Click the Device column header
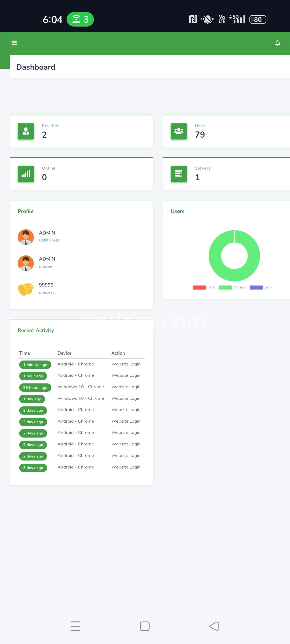Viewport: 290px width, 644px height. [64, 353]
